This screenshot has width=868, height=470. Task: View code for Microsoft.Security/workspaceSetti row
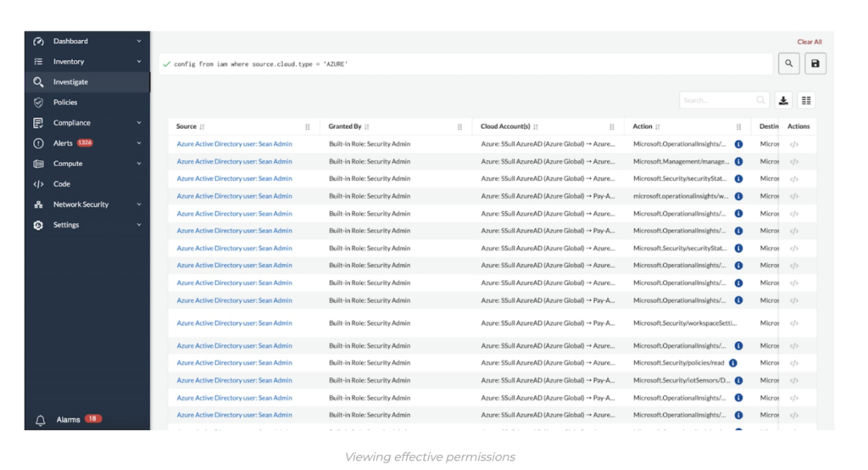(793, 323)
